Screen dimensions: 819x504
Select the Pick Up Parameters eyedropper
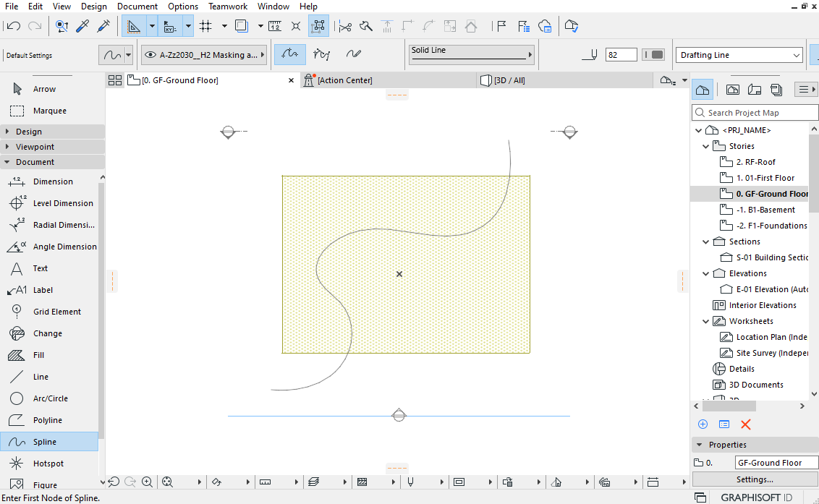82,27
